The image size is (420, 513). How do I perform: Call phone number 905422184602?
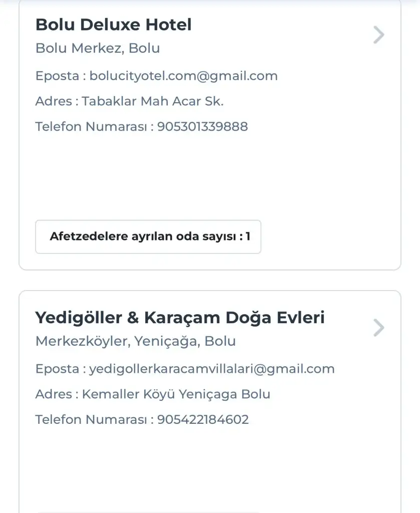pyautogui.click(x=203, y=419)
